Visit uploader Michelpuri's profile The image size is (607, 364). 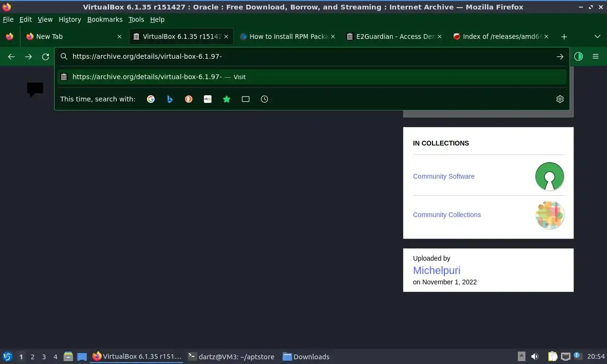[436, 270]
